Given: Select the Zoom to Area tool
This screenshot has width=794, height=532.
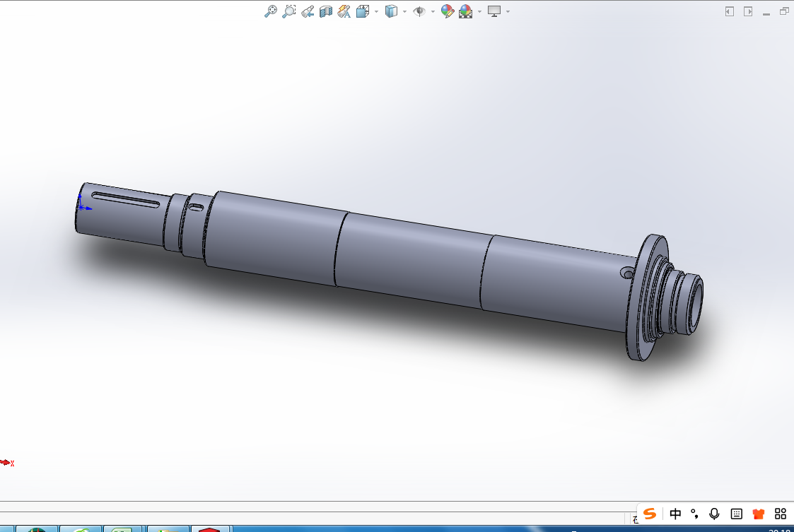Looking at the screenshot, I should point(289,11).
